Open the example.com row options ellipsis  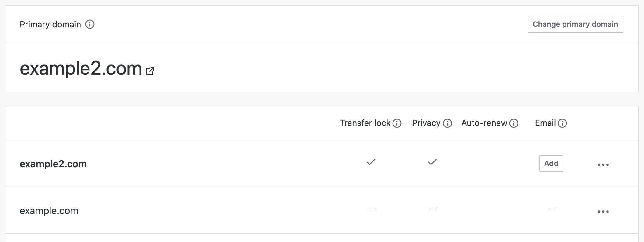[x=603, y=212]
